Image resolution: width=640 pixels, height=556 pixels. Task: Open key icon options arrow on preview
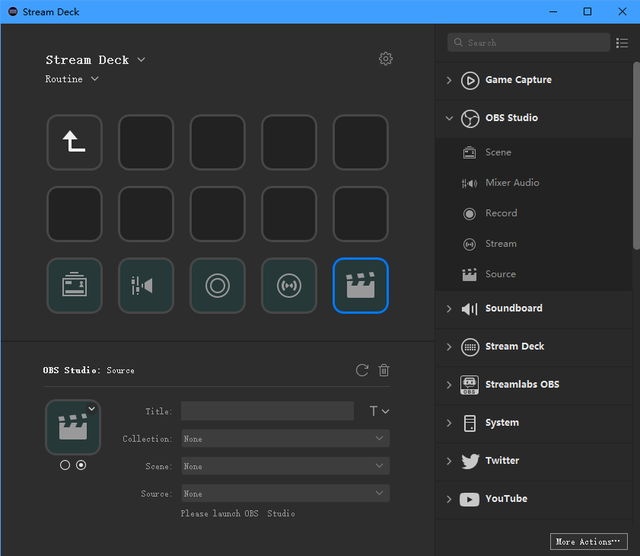[x=92, y=409]
